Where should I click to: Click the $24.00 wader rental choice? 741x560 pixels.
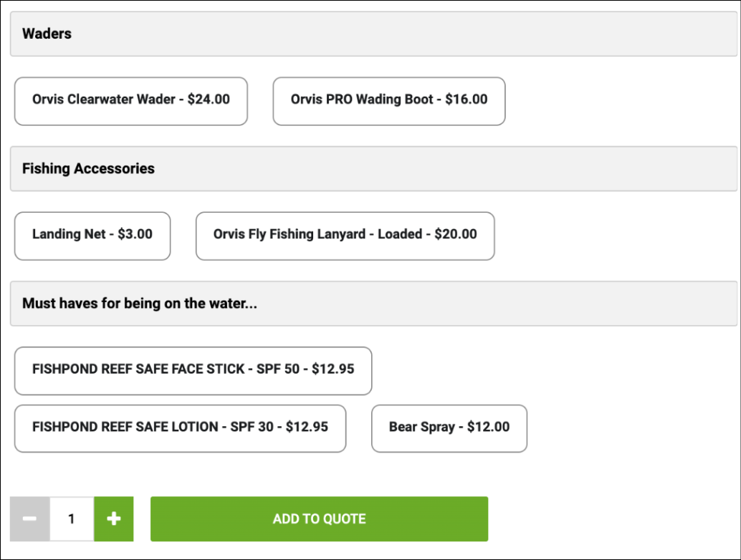[131, 101]
